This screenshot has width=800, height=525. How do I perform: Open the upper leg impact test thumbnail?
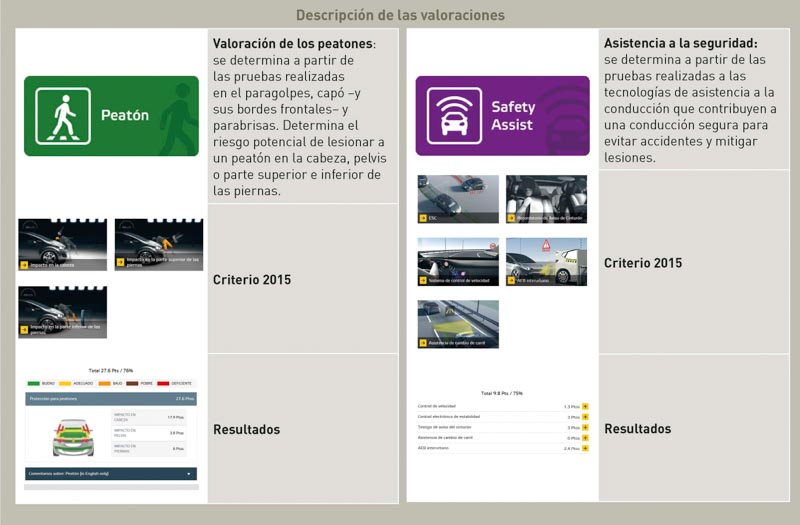point(159,244)
